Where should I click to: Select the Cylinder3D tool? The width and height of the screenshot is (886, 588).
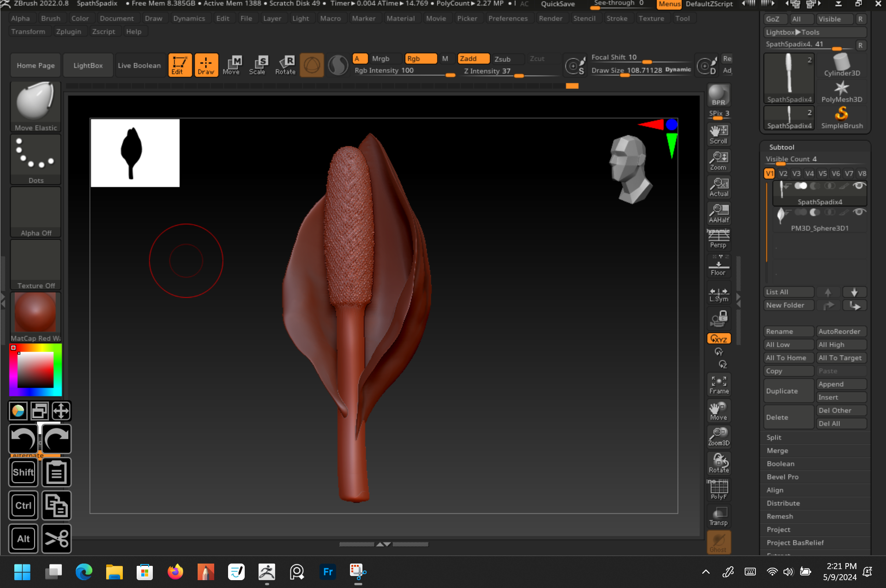(841, 65)
